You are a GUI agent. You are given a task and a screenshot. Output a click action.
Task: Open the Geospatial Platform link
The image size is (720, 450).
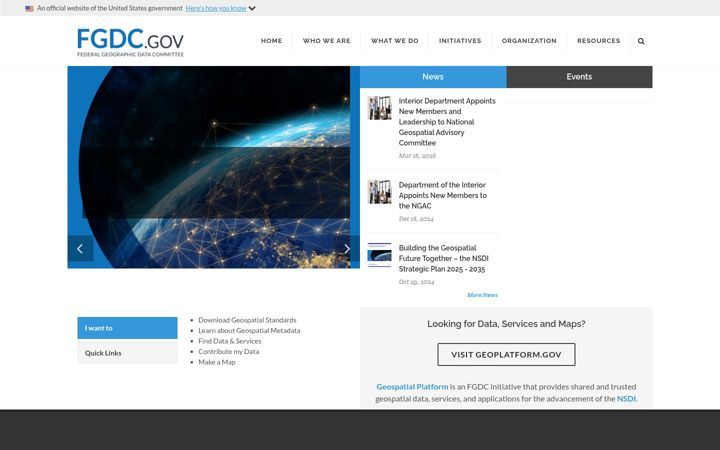412,387
